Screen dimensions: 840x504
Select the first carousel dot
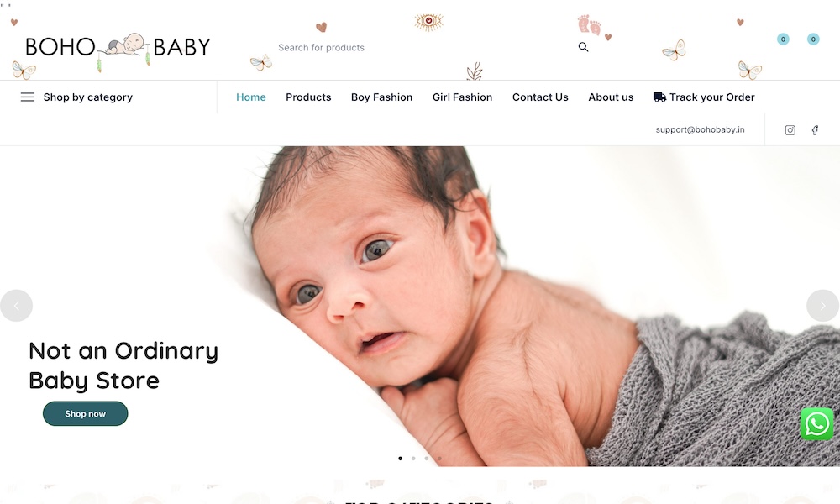pyautogui.click(x=400, y=459)
